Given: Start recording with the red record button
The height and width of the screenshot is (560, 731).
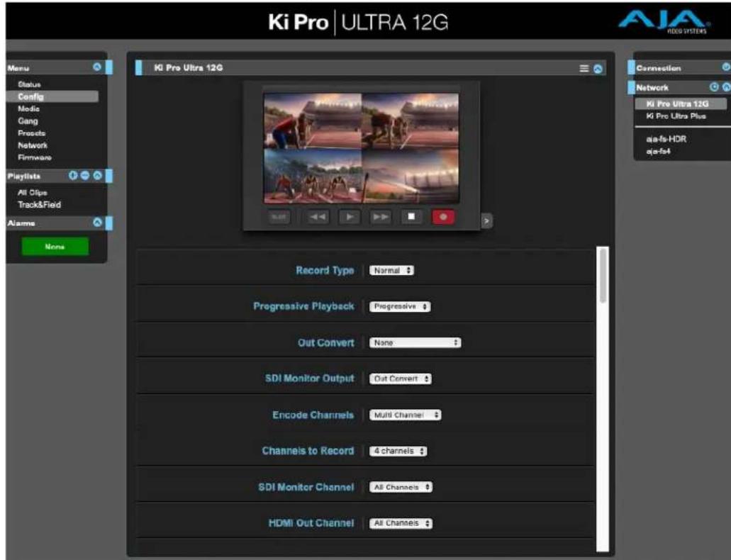Looking at the screenshot, I should point(443,217).
